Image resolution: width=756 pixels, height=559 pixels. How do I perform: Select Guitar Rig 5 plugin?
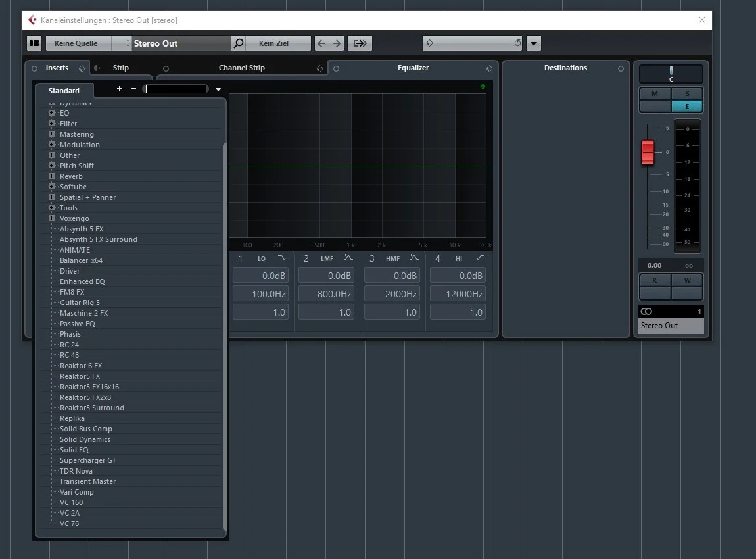(x=80, y=303)
